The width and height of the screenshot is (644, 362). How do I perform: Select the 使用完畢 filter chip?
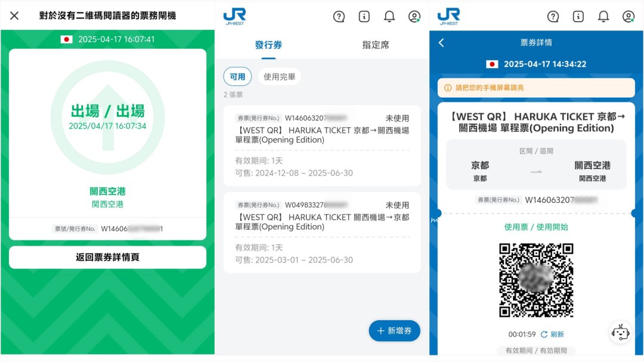pyautogui.click(x=279, y=76)
